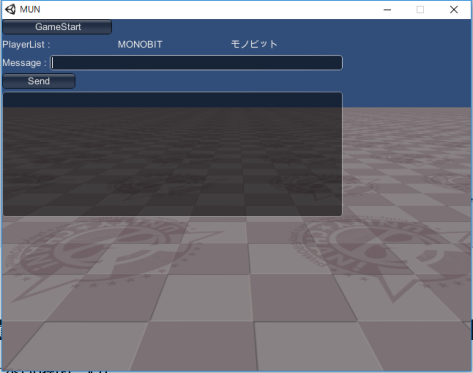Click the blue sky beside the Message field
This screenshot has height=373, width=473.
(x=407, y=63)
